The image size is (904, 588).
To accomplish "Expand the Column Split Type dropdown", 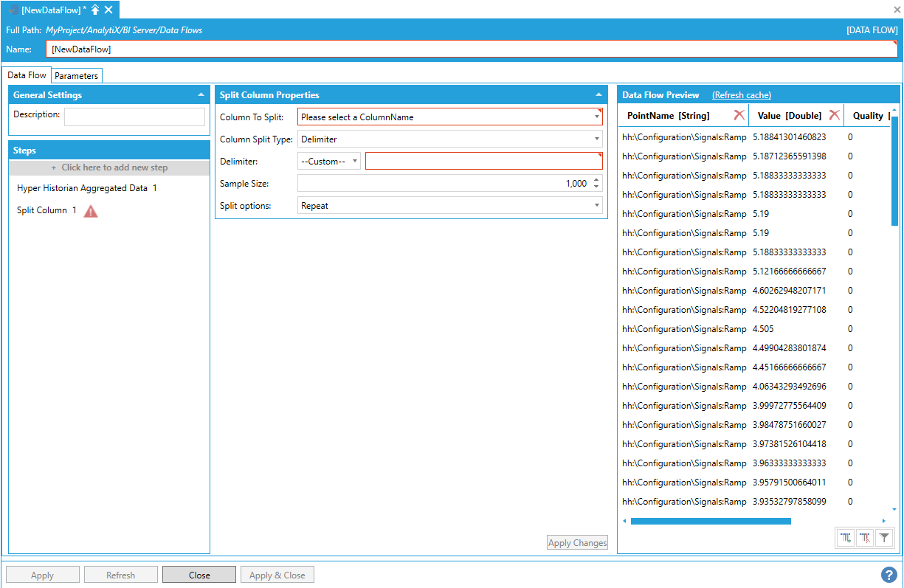I will 449,139.
